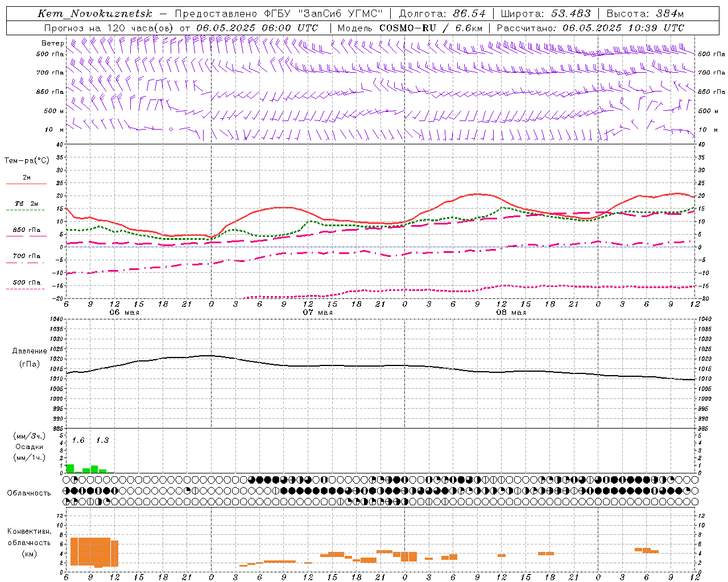
Task: Click the 'Ветер' wind panel label
Action: 52,43
